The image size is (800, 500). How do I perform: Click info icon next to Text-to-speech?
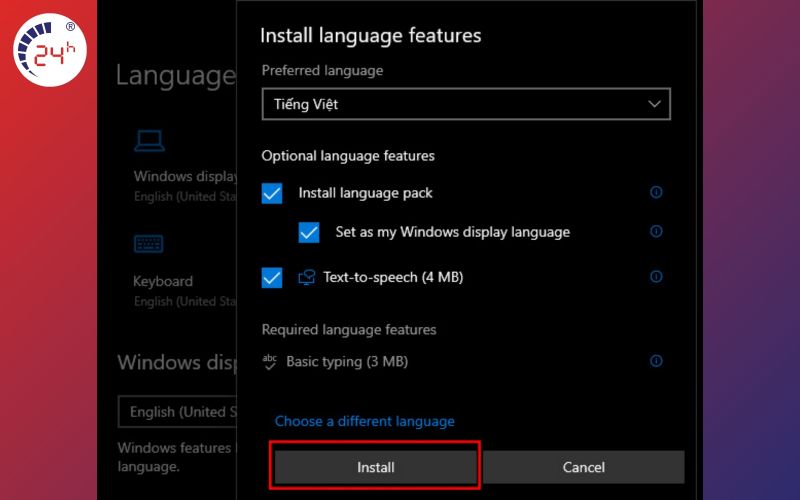click(x=656, y=277)
